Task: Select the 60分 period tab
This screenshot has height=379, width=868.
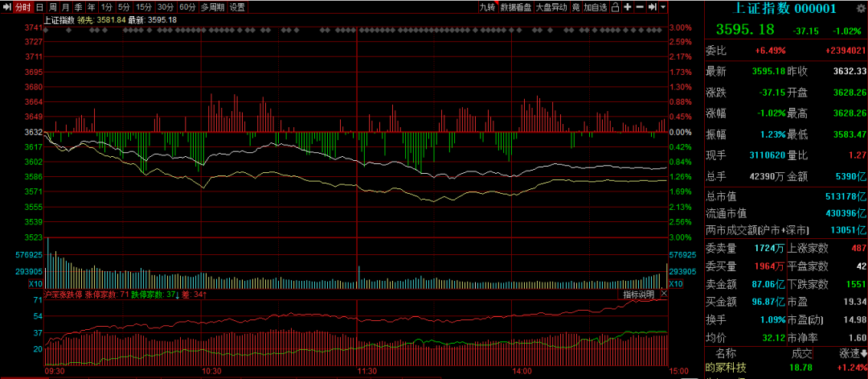Action: (x=187, y=7)
